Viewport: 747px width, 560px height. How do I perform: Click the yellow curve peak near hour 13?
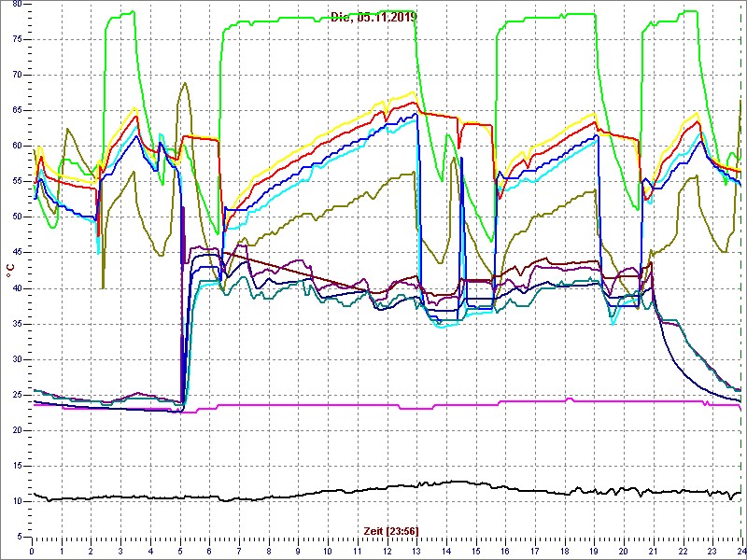(x=413, y=92)
